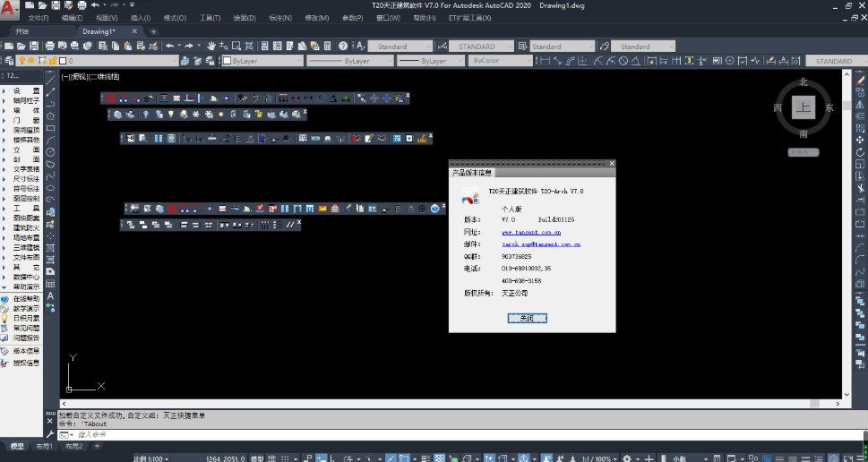Toggle layer freeze sun icon
Image resolution: width=868 pixels, height=462 pixels.
(32, 61)
